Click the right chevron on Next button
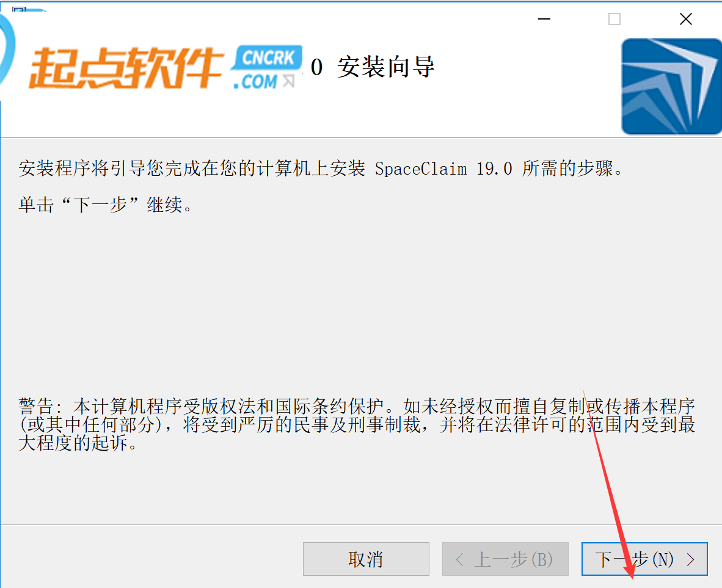This screenshot has width=722, height=588. tap(690, 559)
